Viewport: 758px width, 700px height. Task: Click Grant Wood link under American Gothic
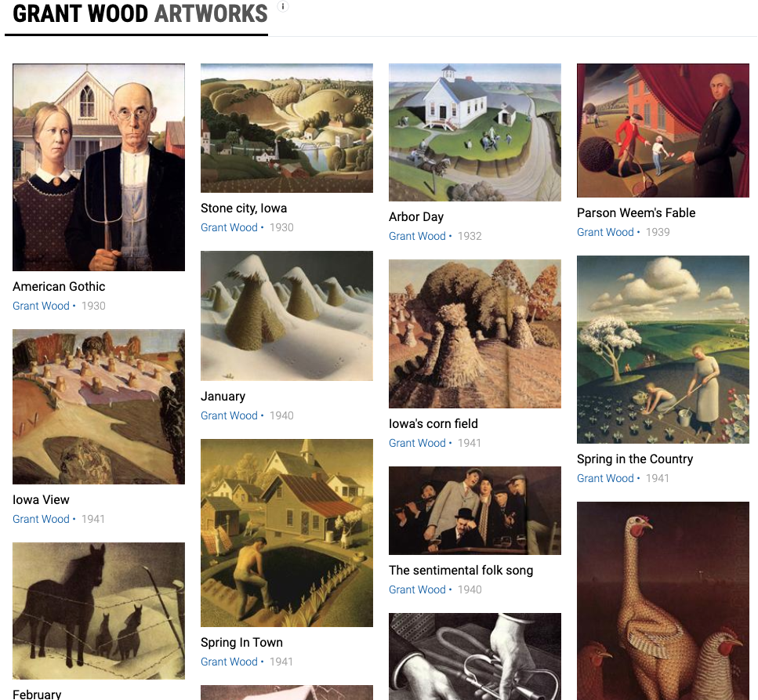[41, 306]
